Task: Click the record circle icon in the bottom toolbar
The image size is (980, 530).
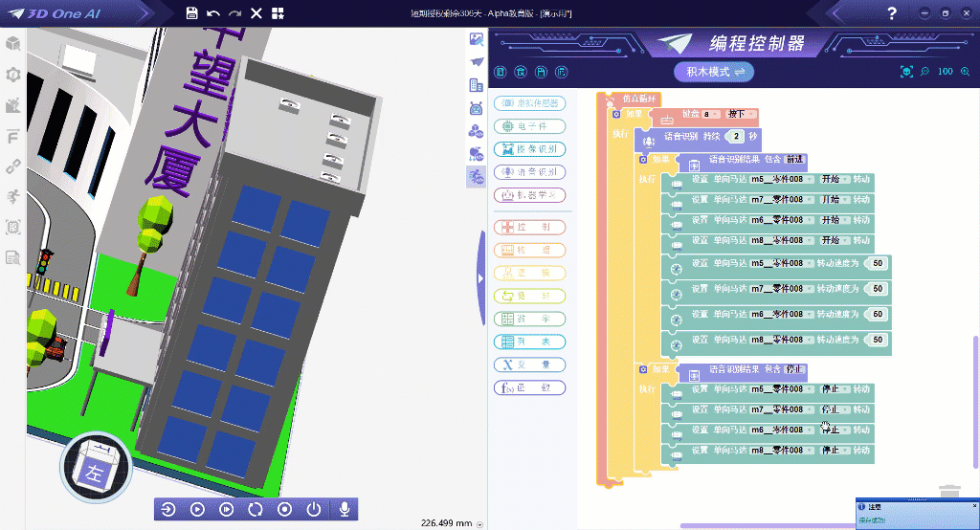Action: [284, 509]
